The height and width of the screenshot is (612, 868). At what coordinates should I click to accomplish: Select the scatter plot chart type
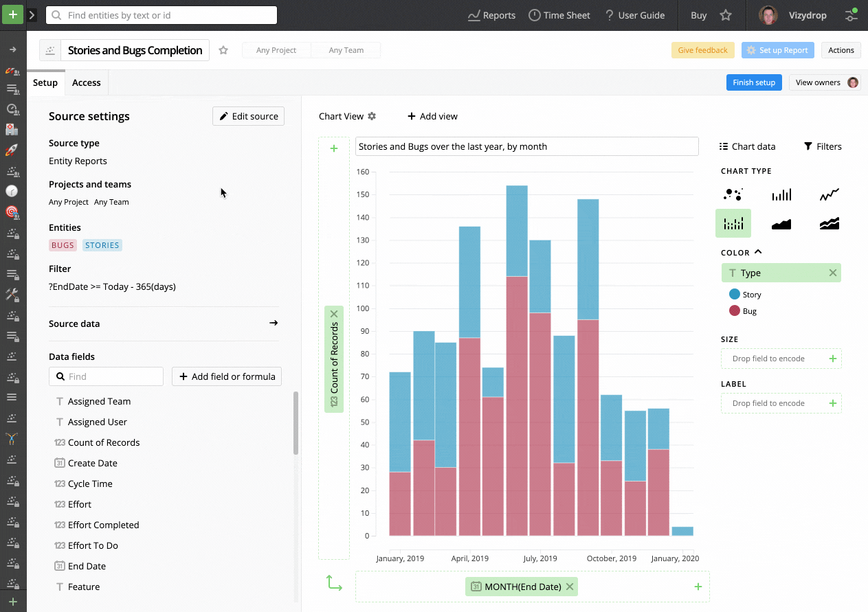(x=733, y=194)
